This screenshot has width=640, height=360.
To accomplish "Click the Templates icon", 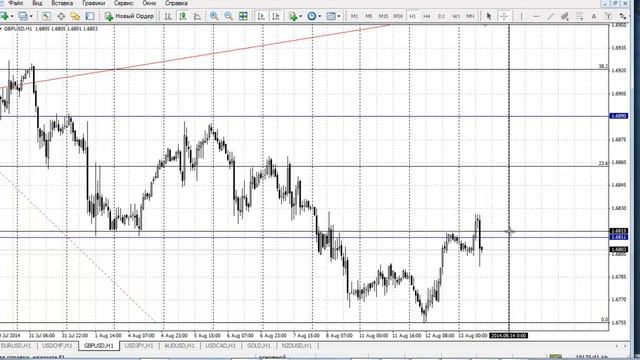I will 331,16.
